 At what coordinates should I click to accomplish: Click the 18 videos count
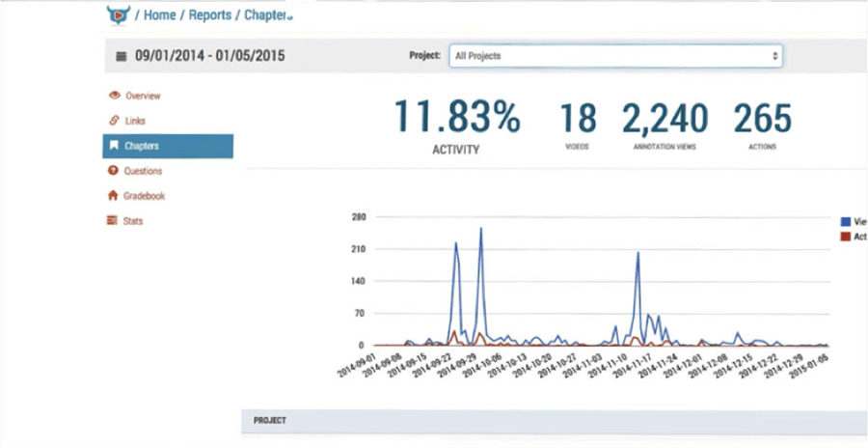(578, 118)
